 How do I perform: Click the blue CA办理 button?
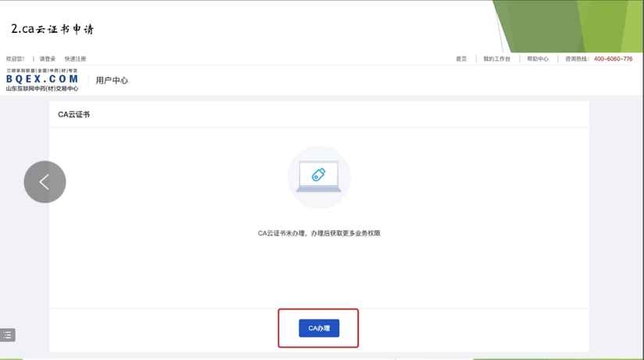coord(319,328)
